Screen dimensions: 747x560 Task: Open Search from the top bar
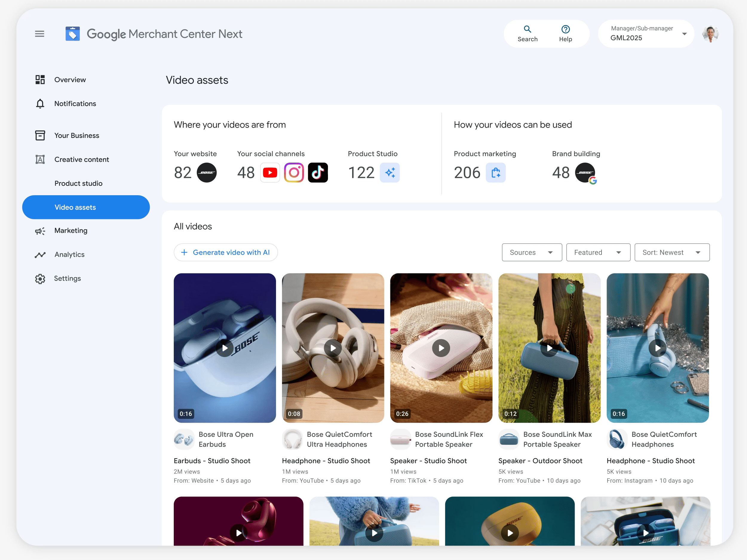(x=527, y=33)
